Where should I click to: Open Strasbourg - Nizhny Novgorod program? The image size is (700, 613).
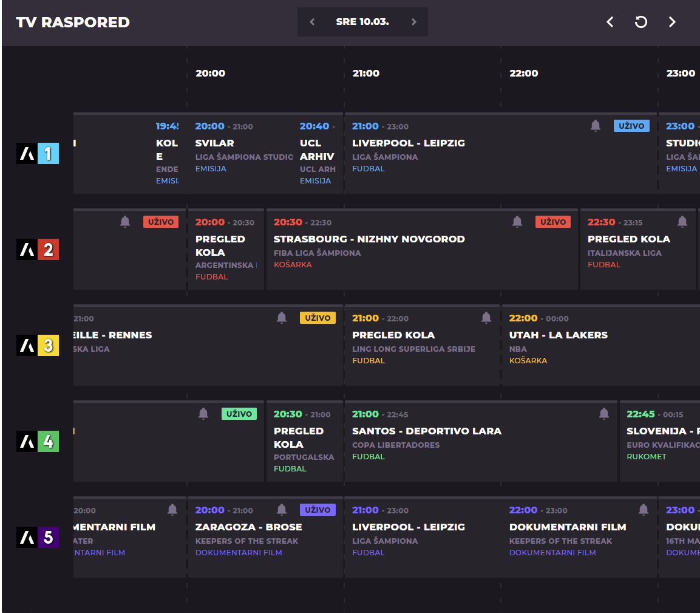pyautogui.click(x=422, y=250)
